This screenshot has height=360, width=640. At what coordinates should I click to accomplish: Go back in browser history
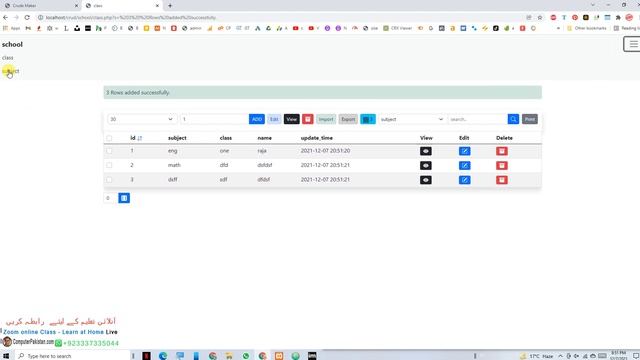[x=5, y=18]
